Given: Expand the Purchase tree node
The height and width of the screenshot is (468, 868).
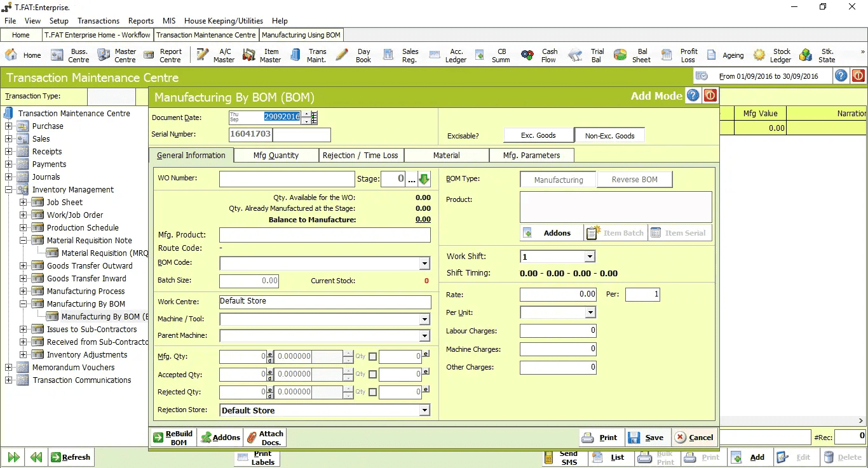Looking at the screenshot, I should tap(9, 126).
